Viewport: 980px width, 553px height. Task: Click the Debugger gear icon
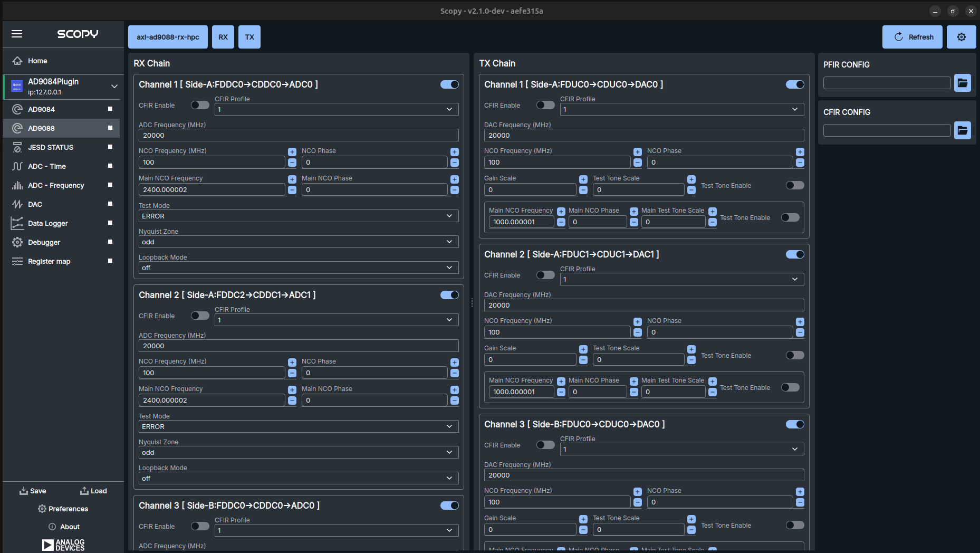pos(17,242)
